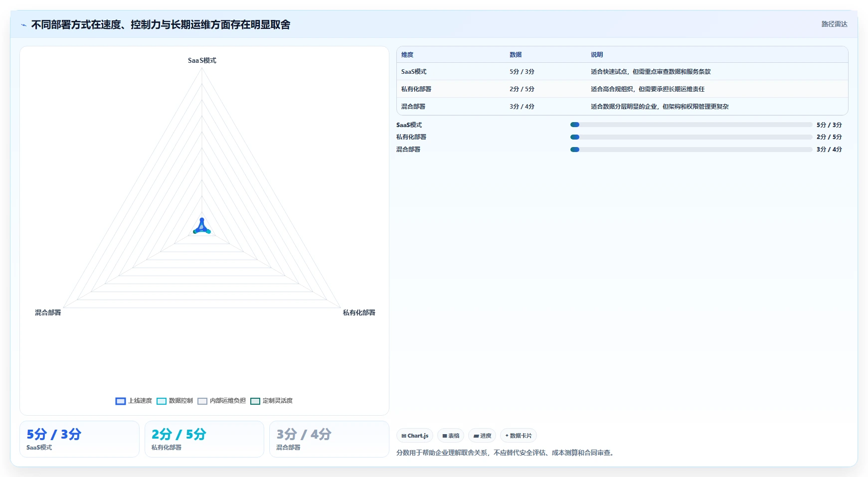Select the 私有化部署 progress bar
The height and width of the screenshot is (477, 868).
691,137
